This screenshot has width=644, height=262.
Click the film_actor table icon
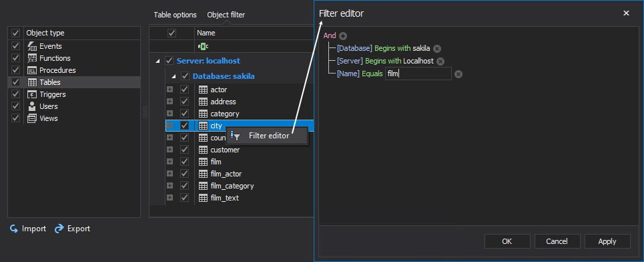tap(203, 174)
